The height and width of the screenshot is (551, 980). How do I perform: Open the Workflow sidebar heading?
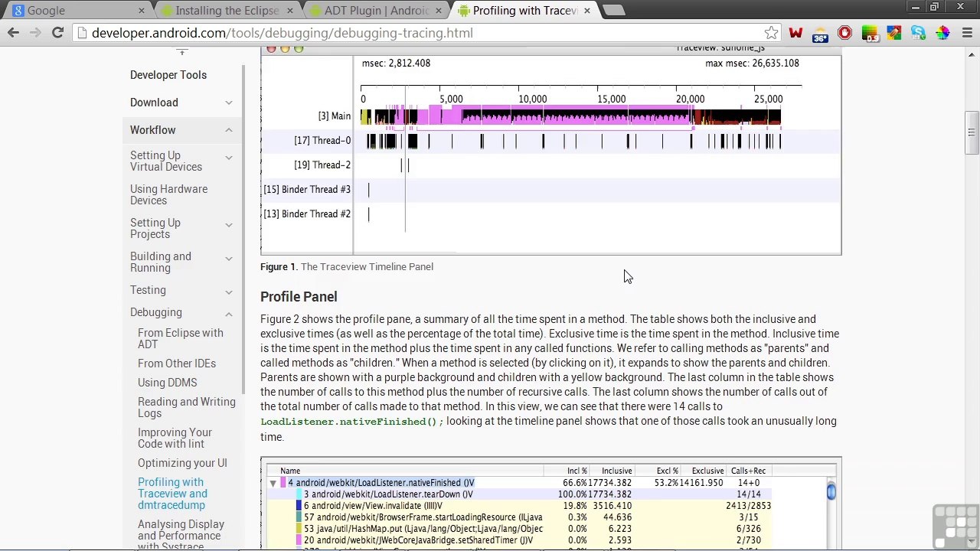click(152, 130)
